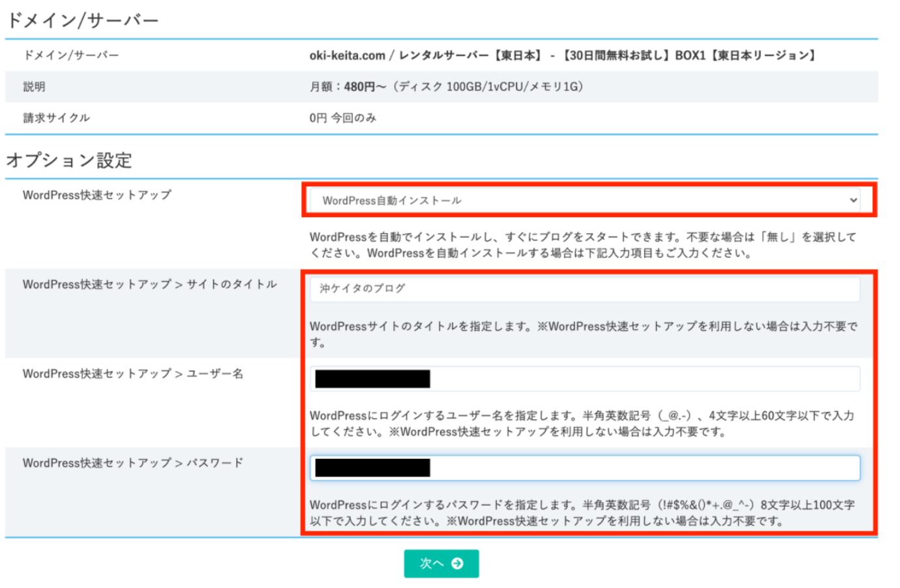Click the arrow icon inside the 次へ button

point(457,564)
